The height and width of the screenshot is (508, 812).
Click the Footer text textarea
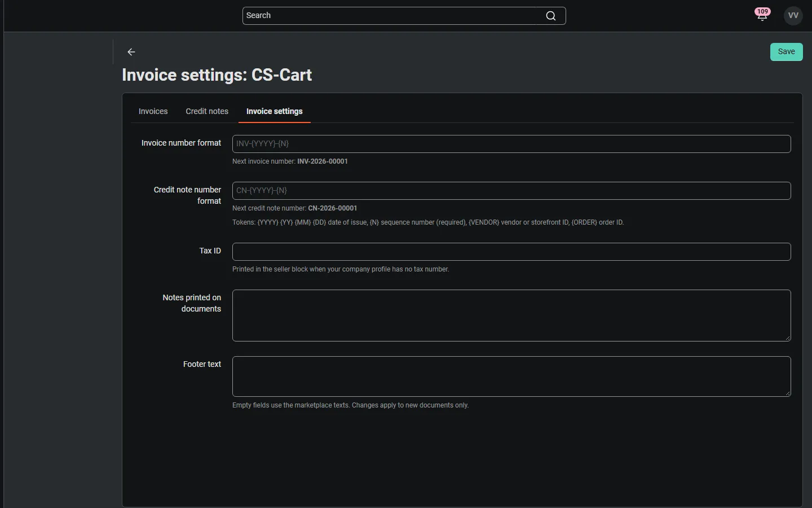click(x=511, y=376)
